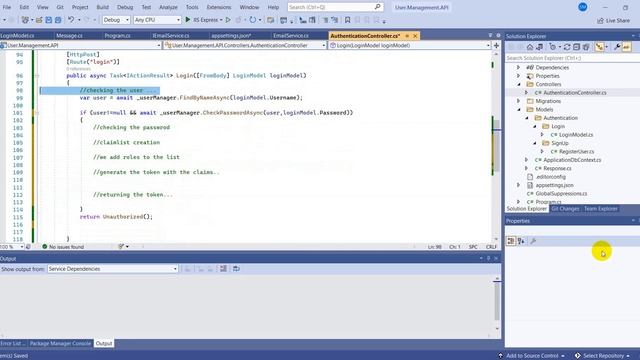Switch to the Program.cs editor tab
640x360 pixels.
click(118, 36)
